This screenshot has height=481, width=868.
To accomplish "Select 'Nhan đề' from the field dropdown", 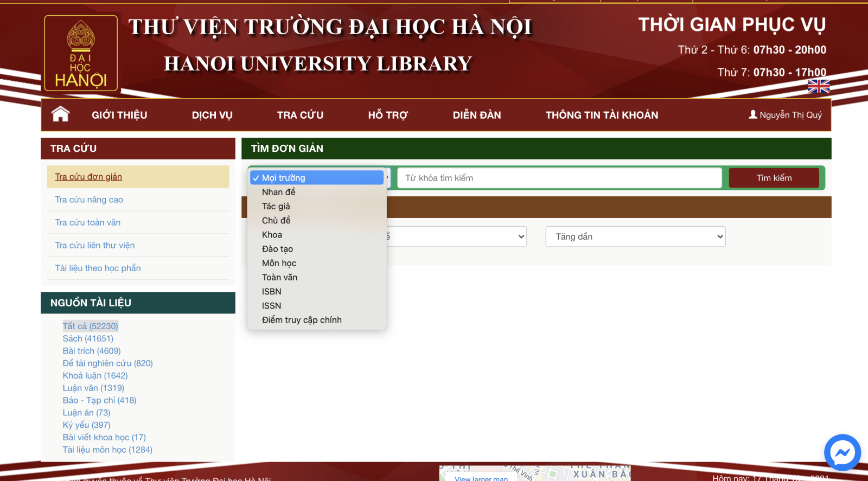I will [279, 192].
